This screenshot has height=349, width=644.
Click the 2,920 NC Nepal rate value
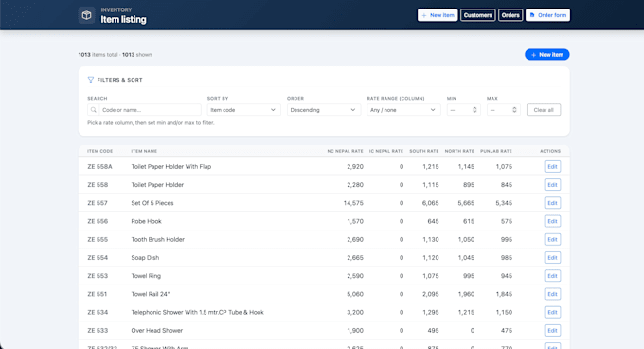click(355, 167)
